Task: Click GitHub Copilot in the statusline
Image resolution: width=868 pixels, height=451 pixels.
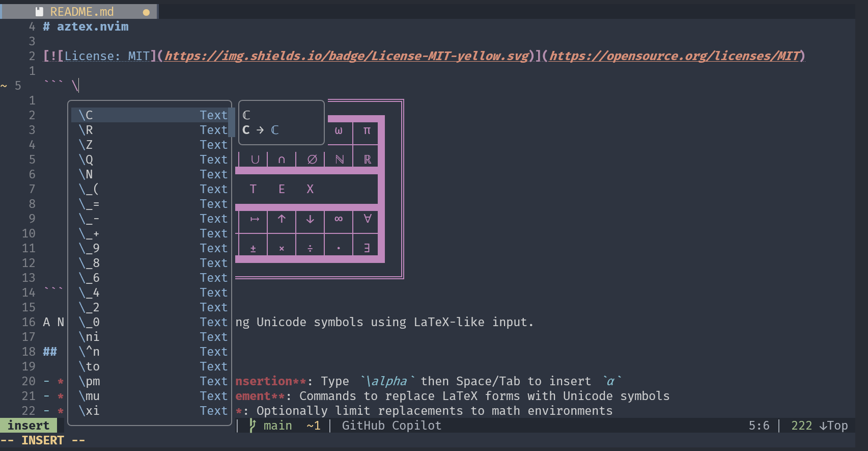Action: click(391, 426)
